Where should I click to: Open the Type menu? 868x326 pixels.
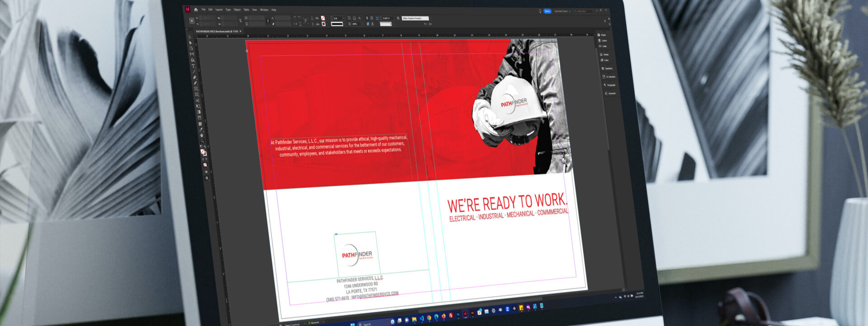point(228,10)
